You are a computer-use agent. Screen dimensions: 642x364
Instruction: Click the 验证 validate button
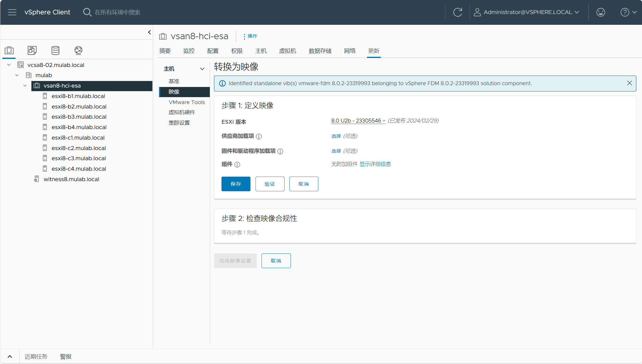tap(270, 184)
